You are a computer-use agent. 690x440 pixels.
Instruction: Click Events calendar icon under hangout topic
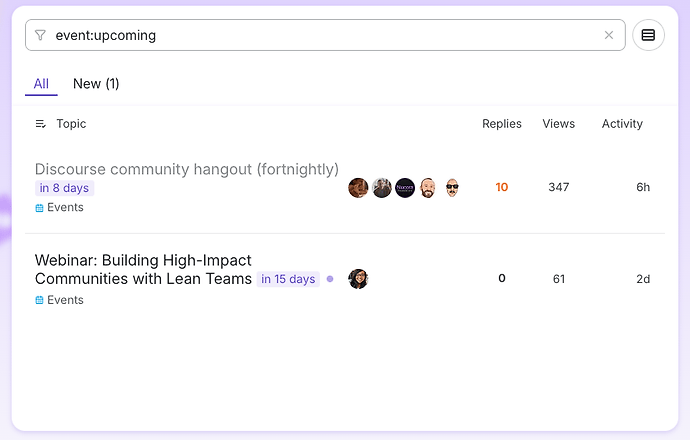(x=39, y=208)
